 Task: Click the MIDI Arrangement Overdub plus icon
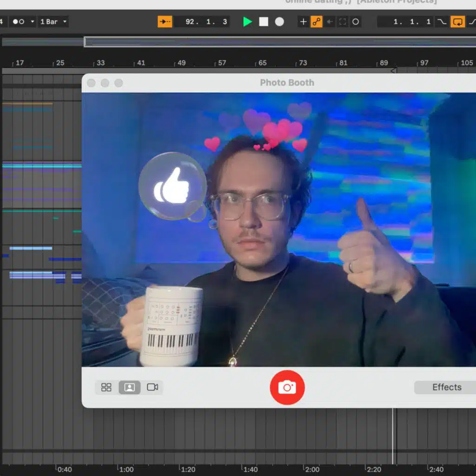[x=303, y=22]
